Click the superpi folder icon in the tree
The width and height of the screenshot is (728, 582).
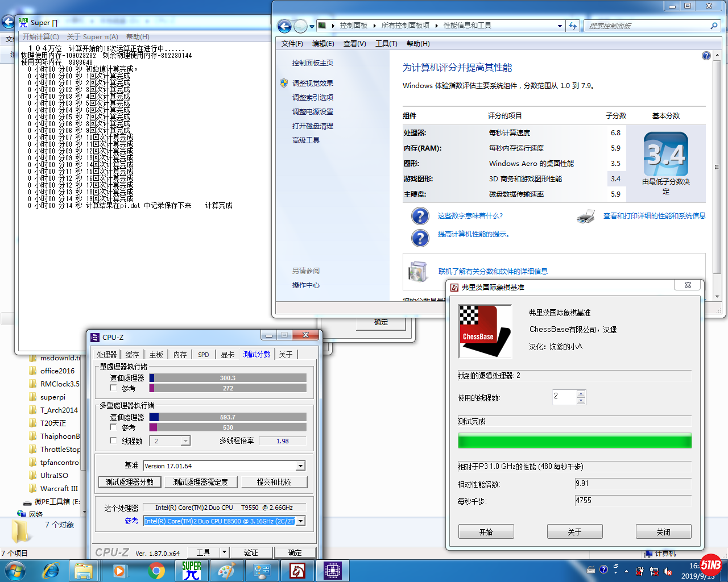[33, 397]
